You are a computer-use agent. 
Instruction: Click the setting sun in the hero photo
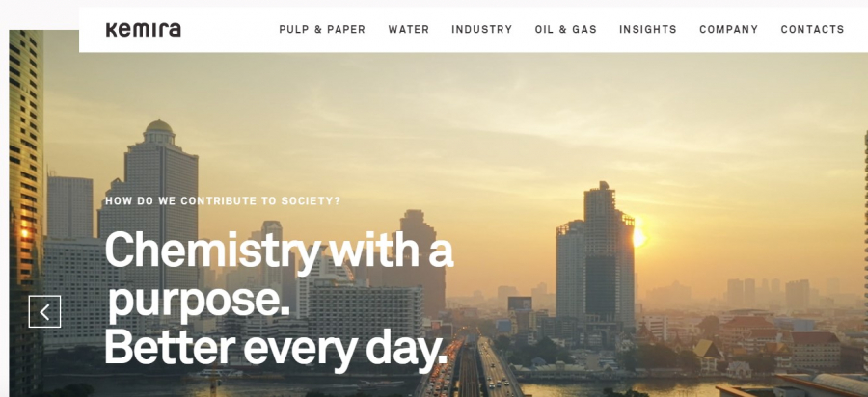[x=638, y=237]
